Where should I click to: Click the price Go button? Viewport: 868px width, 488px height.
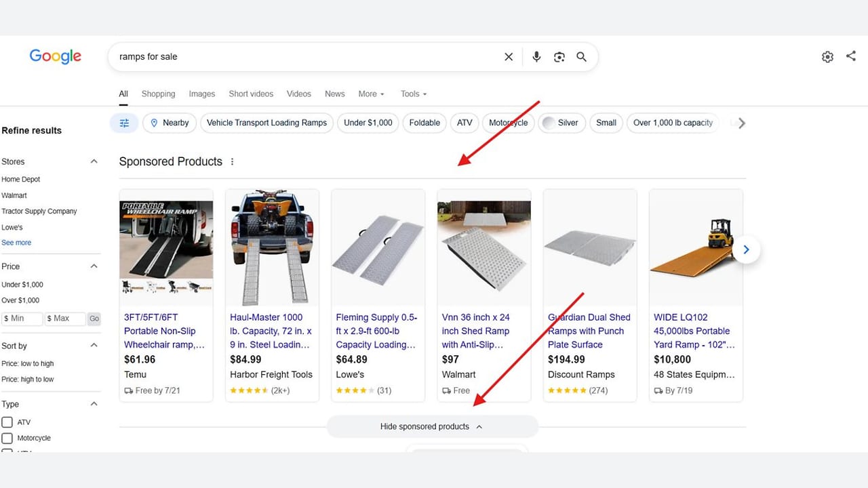coord(94,319)
